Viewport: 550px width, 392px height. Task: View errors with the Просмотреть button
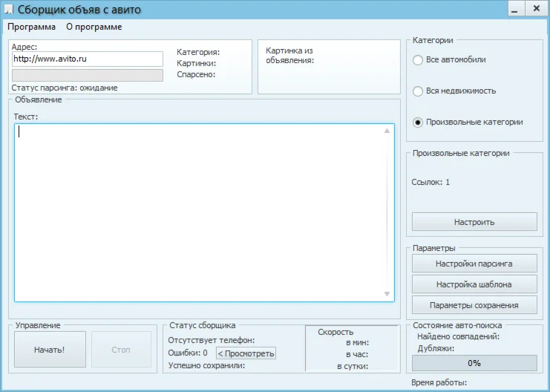point(246,353)
